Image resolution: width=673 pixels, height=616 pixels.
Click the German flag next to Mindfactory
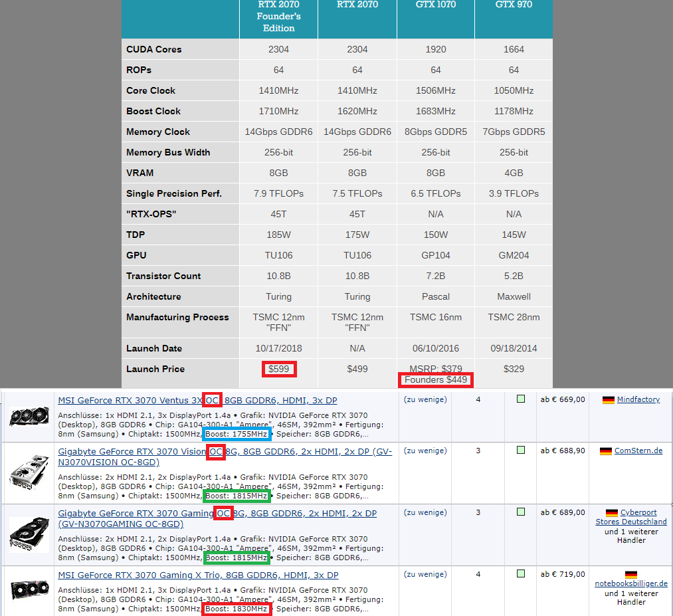[x=608, y=400]
